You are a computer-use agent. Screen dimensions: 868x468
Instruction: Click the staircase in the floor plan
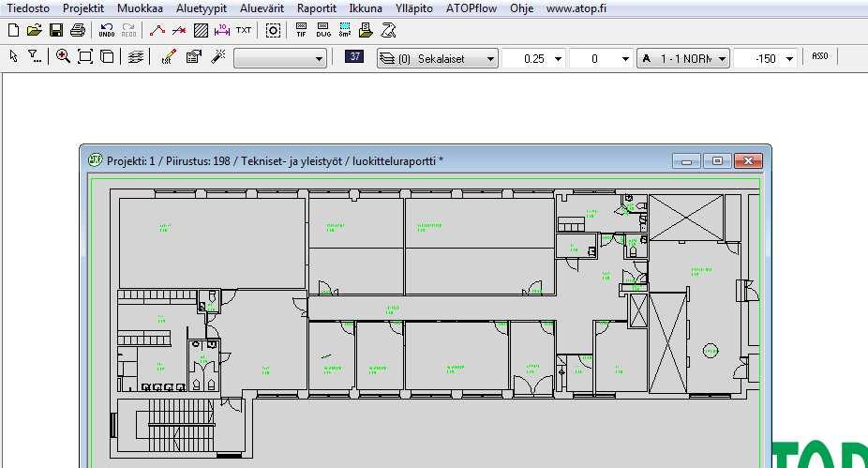(x=174, y=426)
